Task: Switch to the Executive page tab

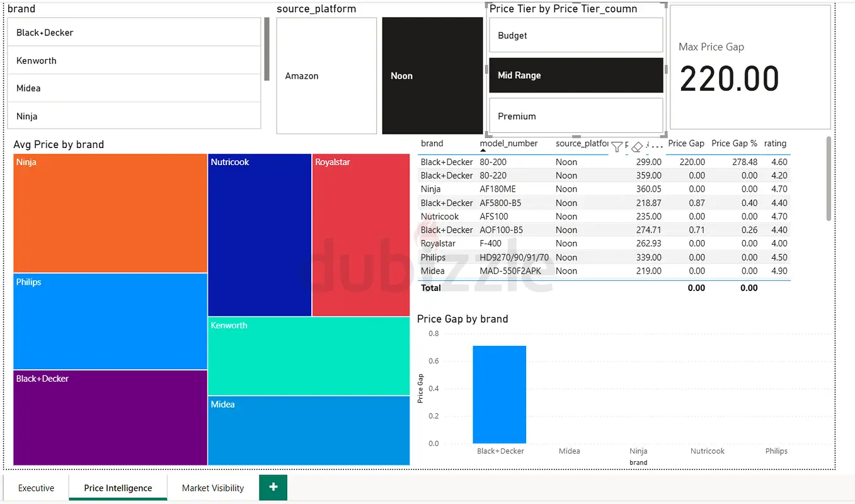Action: click(36, 488)
